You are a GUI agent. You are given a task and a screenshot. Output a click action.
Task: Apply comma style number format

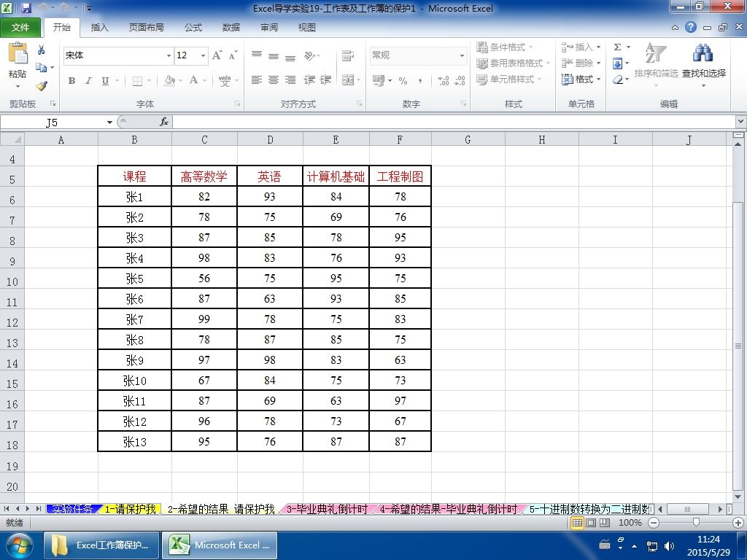[419, 81]
